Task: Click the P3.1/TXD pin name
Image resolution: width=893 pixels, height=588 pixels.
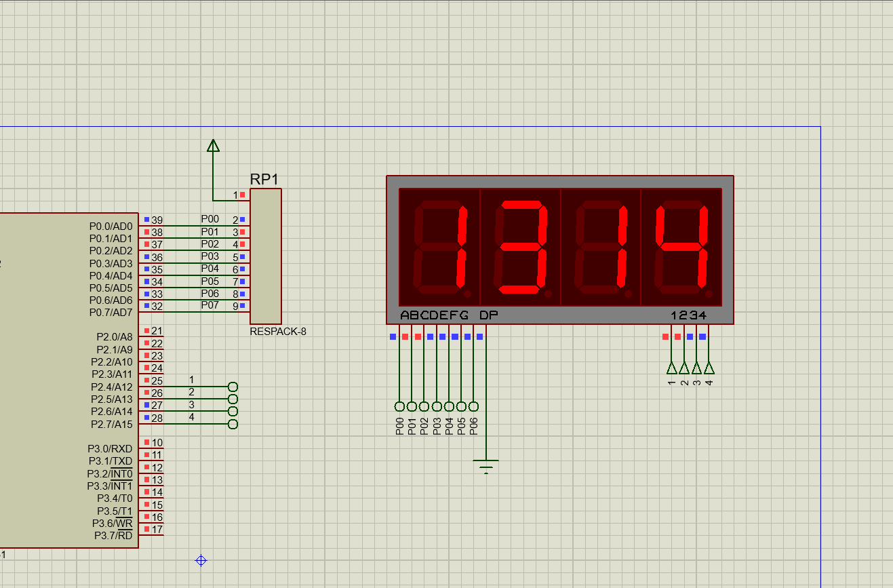Action: point(110,461)
